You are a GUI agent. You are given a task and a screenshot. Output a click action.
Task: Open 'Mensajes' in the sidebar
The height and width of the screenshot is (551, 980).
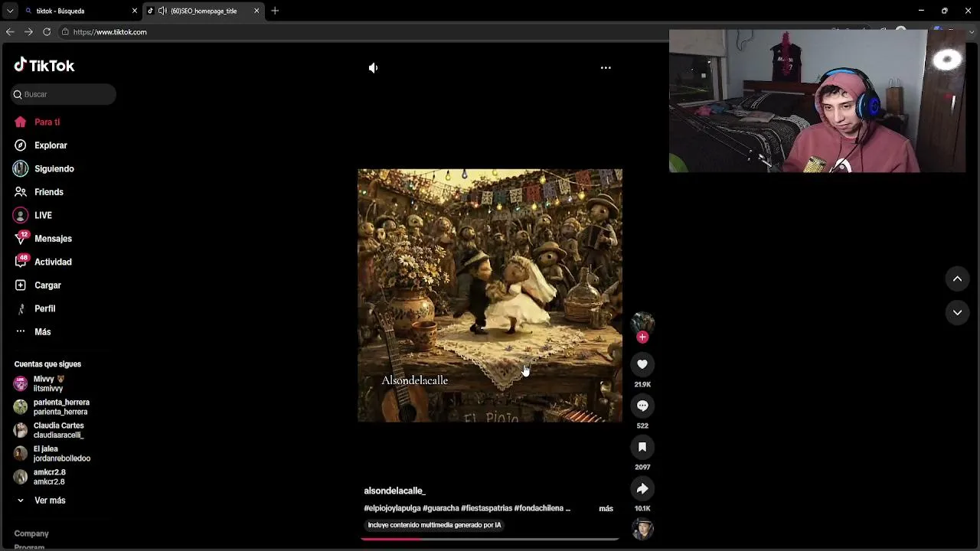click(x=53, y=239)
